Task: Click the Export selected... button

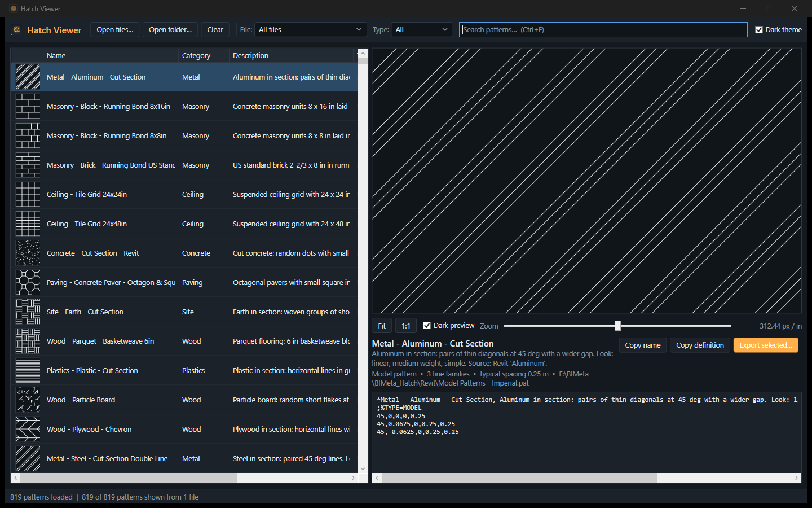Action: click(766, 345)
